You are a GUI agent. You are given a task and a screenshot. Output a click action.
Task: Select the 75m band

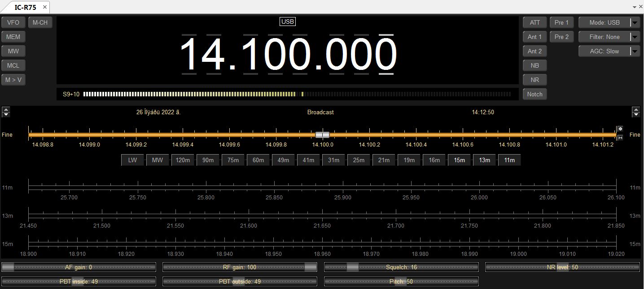pyautogui.click(x=233, y=160)
